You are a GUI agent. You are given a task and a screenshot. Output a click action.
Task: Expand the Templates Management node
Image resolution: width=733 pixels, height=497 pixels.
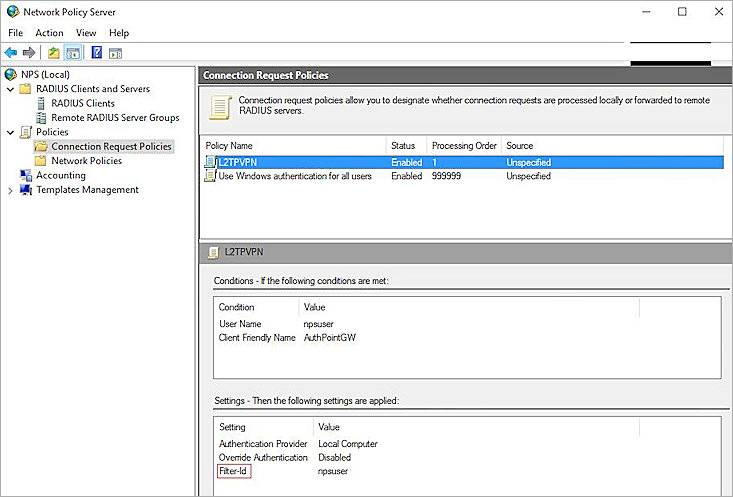pyautogui.click(x=10, y=190)
